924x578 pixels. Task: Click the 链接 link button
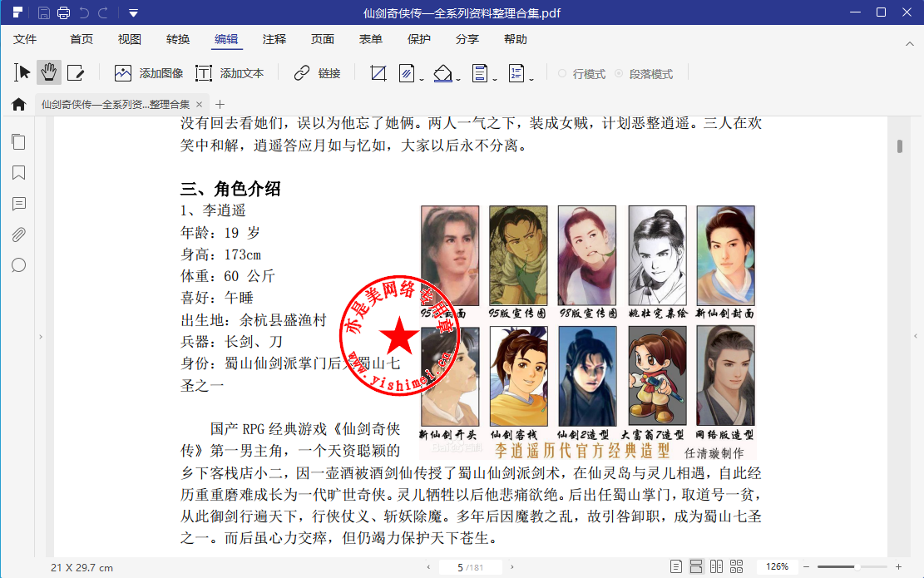coord(317,73)
